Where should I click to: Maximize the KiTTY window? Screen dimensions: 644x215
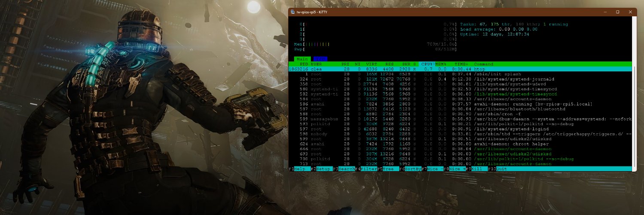point(618,12)
